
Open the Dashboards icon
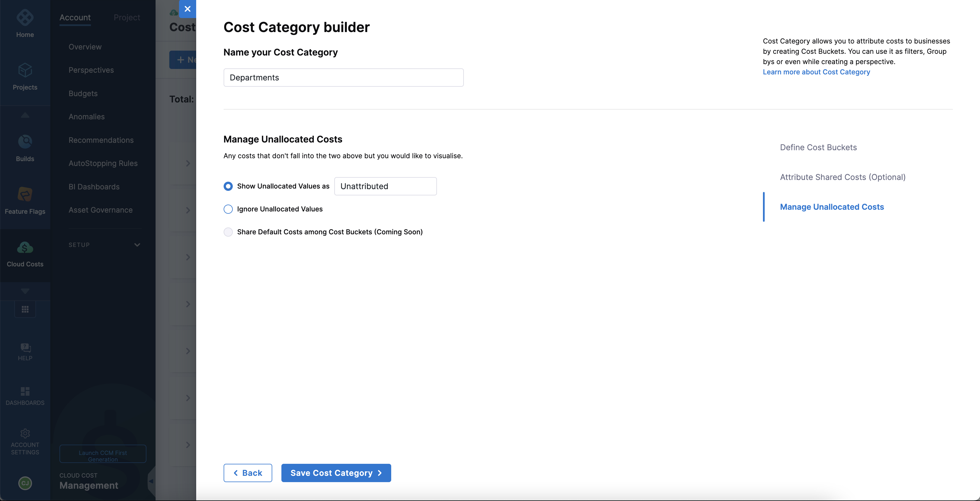25,391
